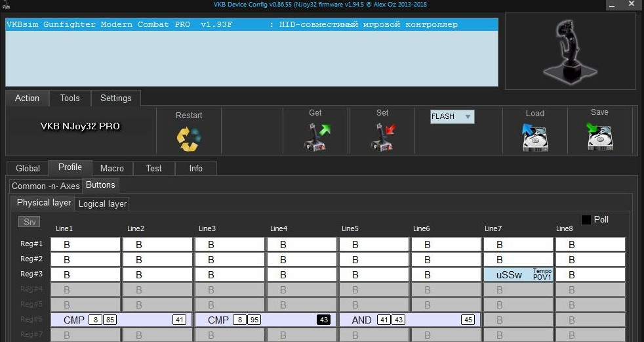Click the Reg#3 row label
Image resolution: width=644 pixels, height=342 pixels.
(31, 274)
